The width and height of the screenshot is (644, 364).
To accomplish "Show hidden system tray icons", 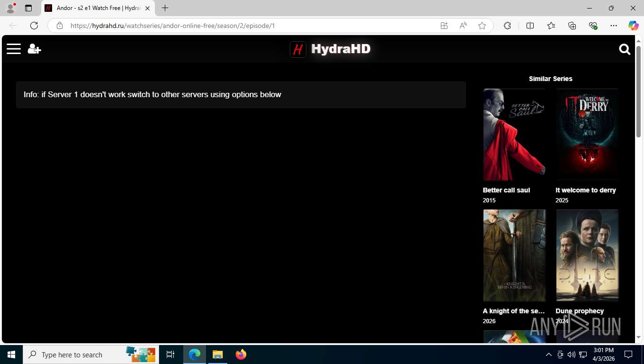I will pyautogui.click(x=549, y=355).
